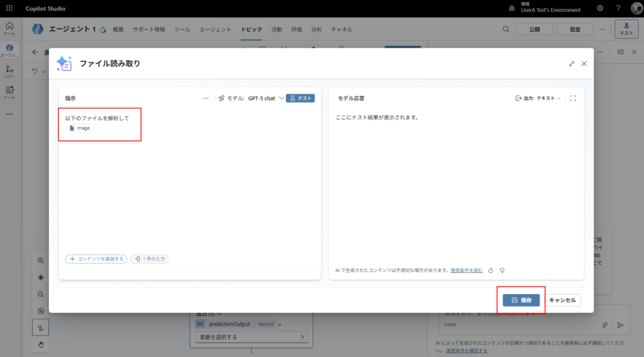Click コンテンツを追加する button
Image resolution: width=644 pixels, height=357 pixels.
click(x=96, y=259)
